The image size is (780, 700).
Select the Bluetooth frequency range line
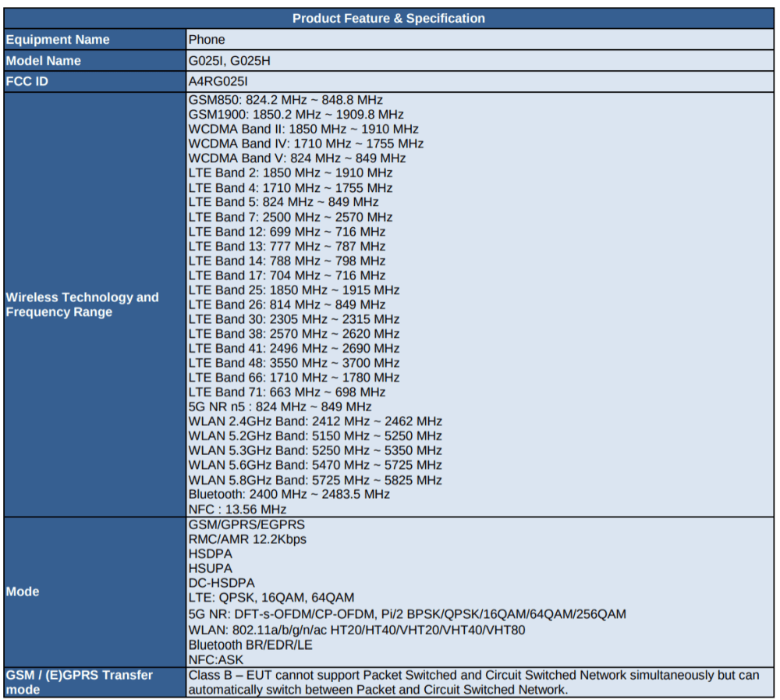click(289, 494)
